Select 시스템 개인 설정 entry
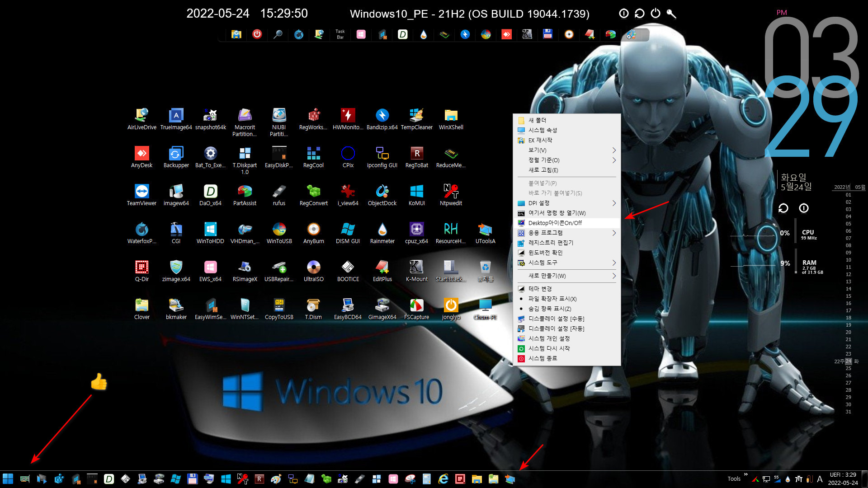The image size is (868, 488). (567, 338)
